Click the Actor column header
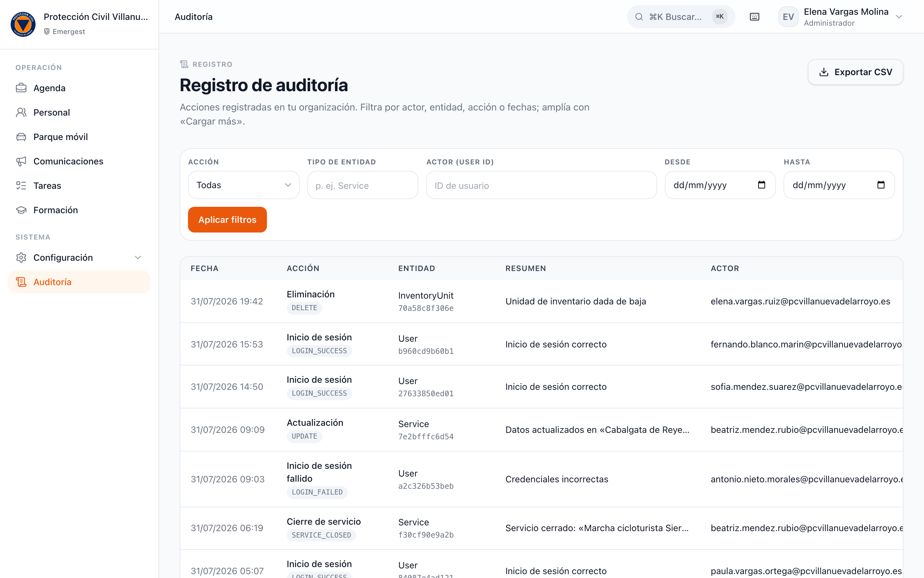The width and height of the screenshot is (924, 578). tap(725, 268)
